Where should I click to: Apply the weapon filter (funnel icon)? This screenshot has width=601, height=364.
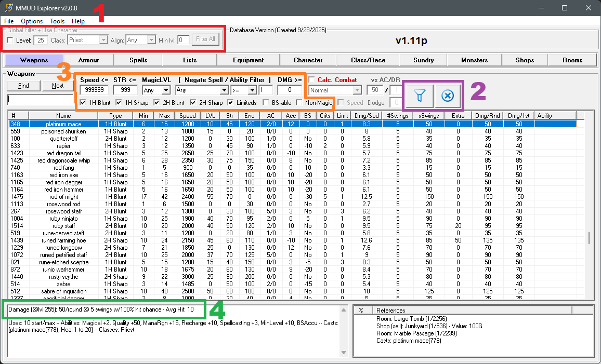(419, 96)
